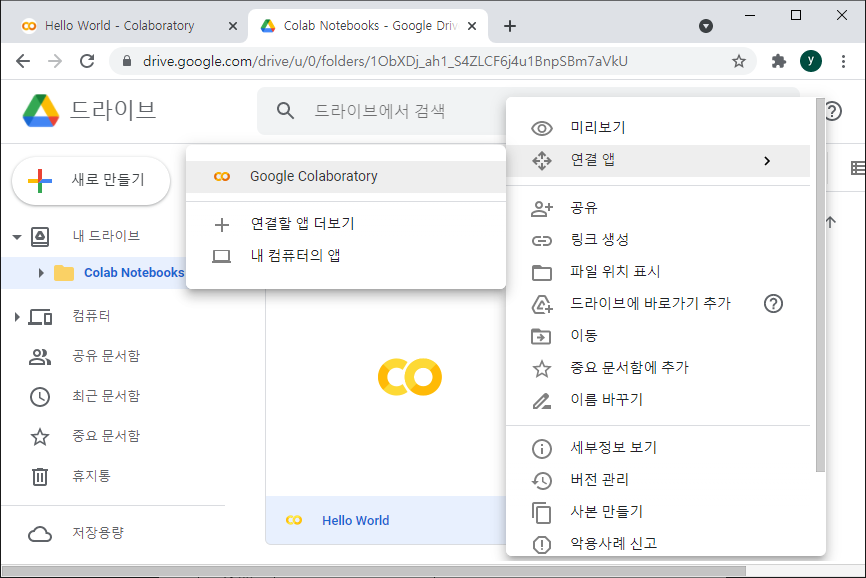
Task: Open the Colab Notebooks folder
Action: [134, 273]
